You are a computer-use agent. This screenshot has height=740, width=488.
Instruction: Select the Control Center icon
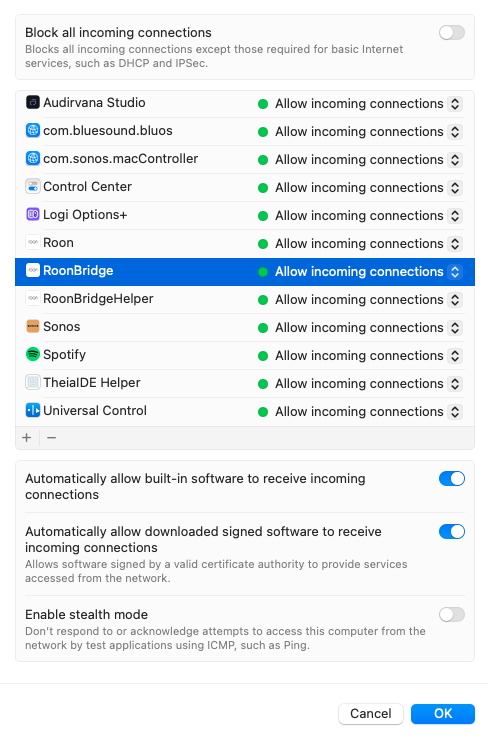click(x=33, y=186)
